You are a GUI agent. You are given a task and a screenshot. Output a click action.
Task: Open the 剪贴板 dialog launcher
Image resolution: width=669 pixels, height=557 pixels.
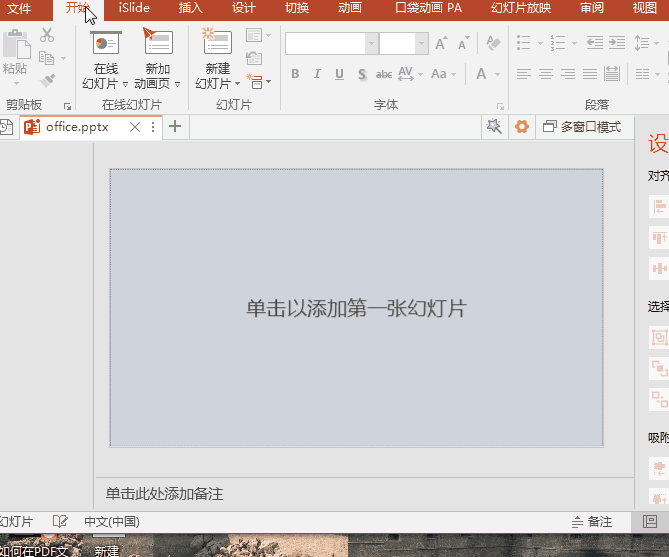pos(67,106)
